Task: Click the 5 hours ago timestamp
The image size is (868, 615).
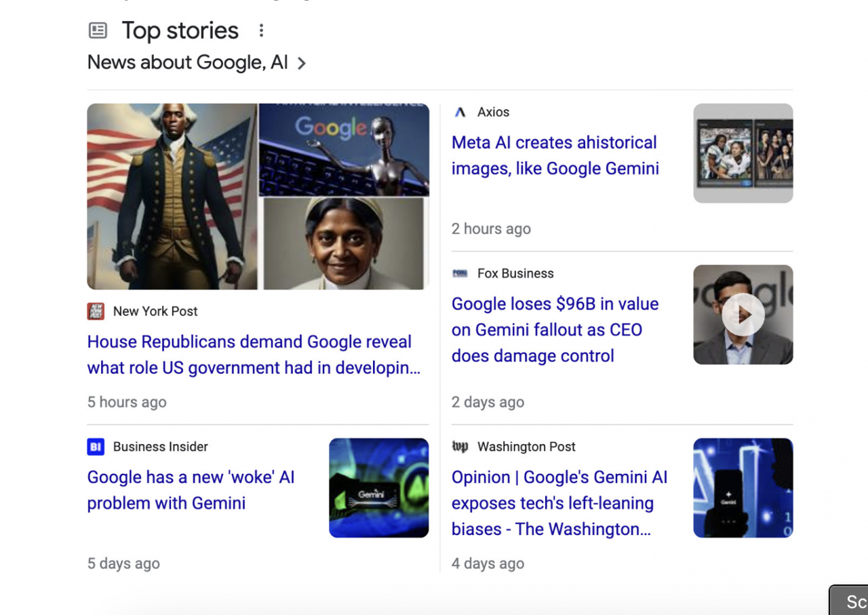Action: 127,402
